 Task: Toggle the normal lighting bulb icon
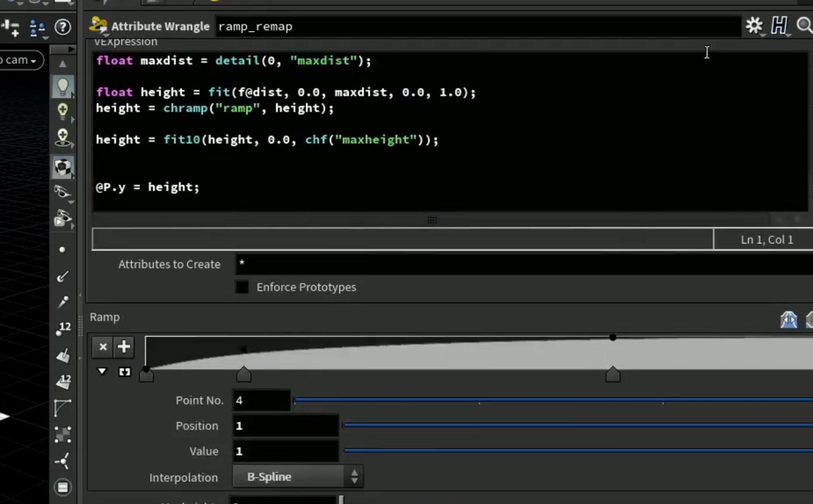pos(63,86)
